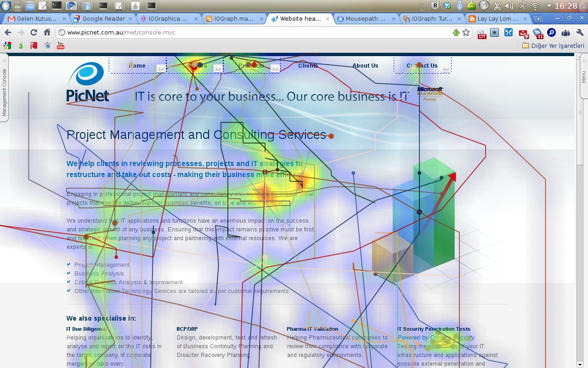This screenshot has height=368, width=588.
Task: Click the PicNet logo
Action: pos(87,81)
